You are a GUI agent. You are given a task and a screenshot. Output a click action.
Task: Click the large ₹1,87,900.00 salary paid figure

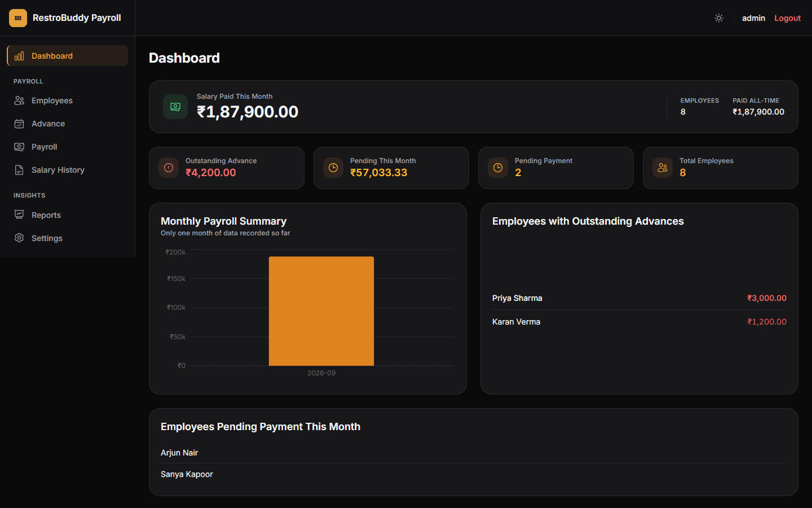[248, 112]
